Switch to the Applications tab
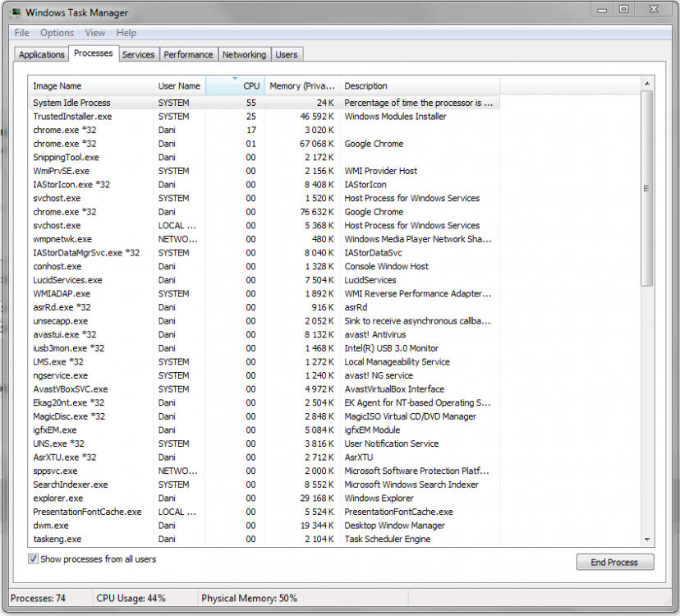The image size is (680, 616). (42, 55)
